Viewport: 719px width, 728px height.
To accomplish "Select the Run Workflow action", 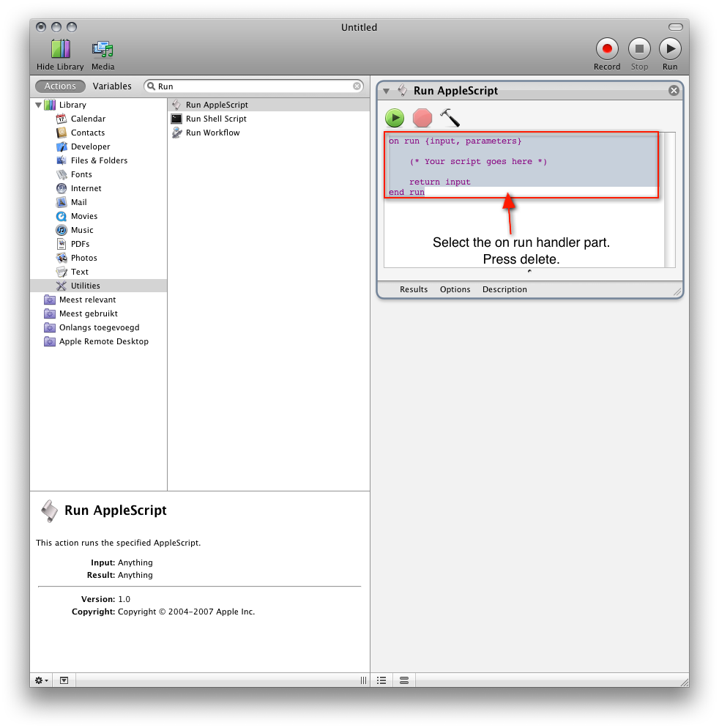I will coord(269,133).
